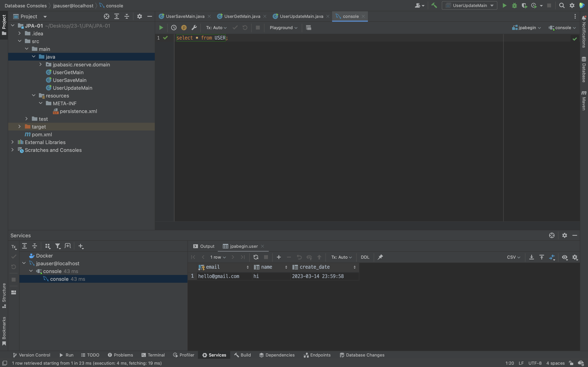588x367 pixels.
Task: Open query history clock icon
Action: [173, 28]
